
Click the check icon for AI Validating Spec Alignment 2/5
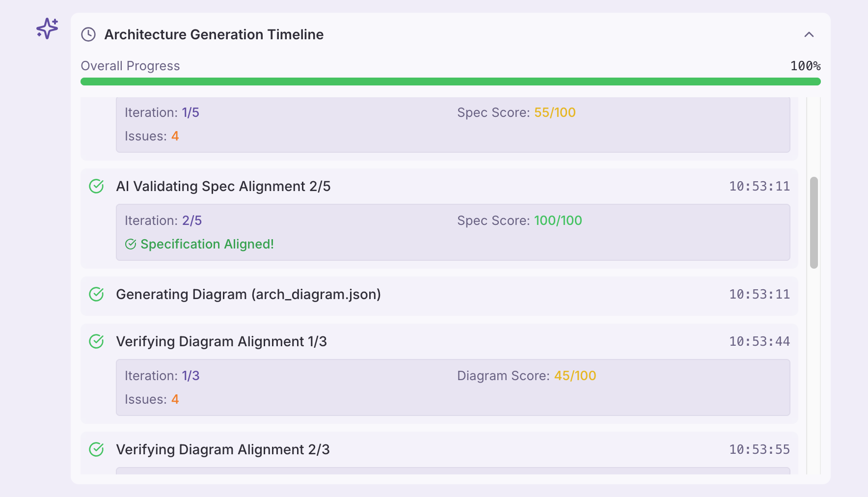click(96, 186)
